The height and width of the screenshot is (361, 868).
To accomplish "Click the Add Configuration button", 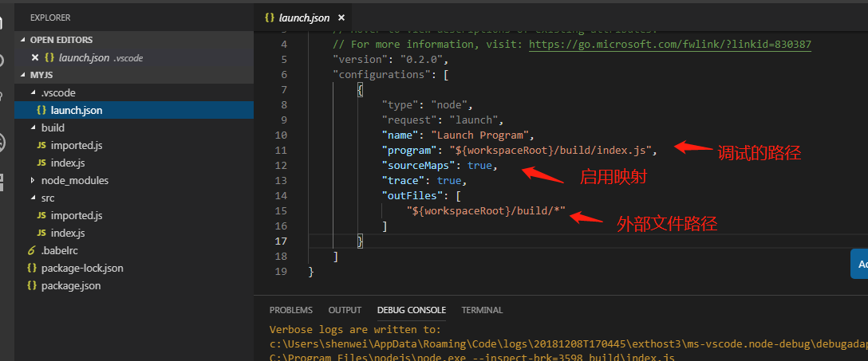I will click(859, 264).
